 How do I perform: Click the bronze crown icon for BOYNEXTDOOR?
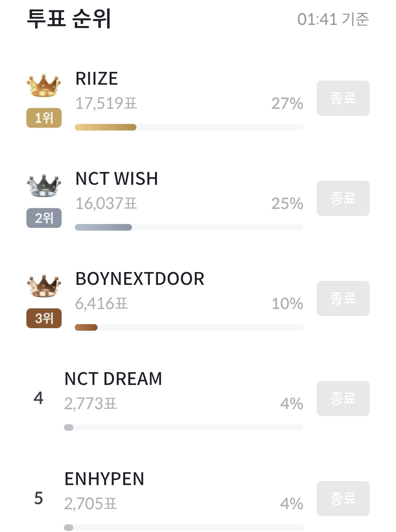coord(44,286)
